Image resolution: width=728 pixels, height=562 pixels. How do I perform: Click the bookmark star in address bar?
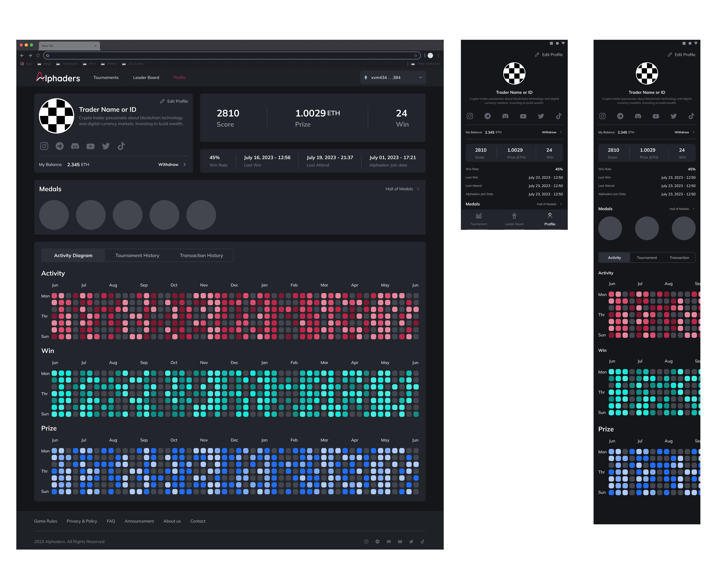416,55
